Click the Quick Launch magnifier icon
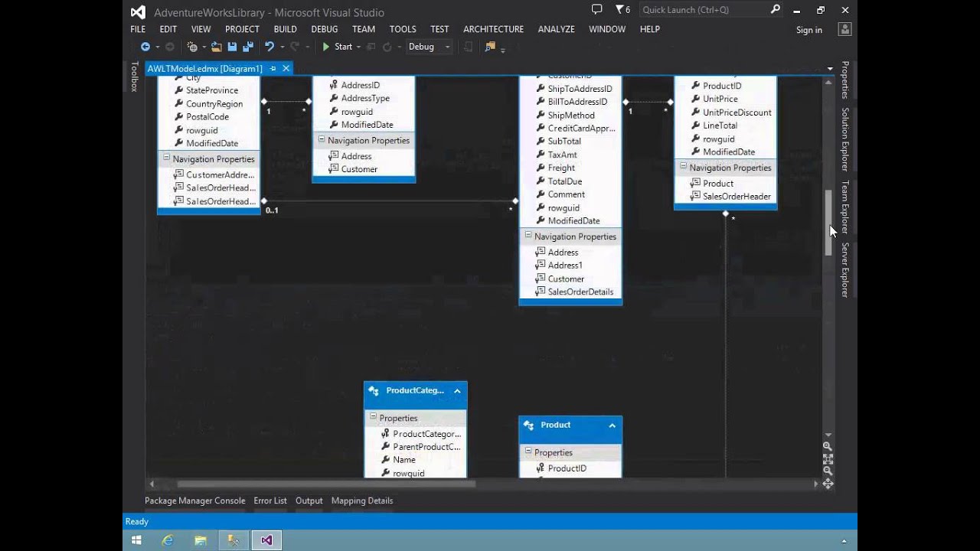 coord(775,9)
